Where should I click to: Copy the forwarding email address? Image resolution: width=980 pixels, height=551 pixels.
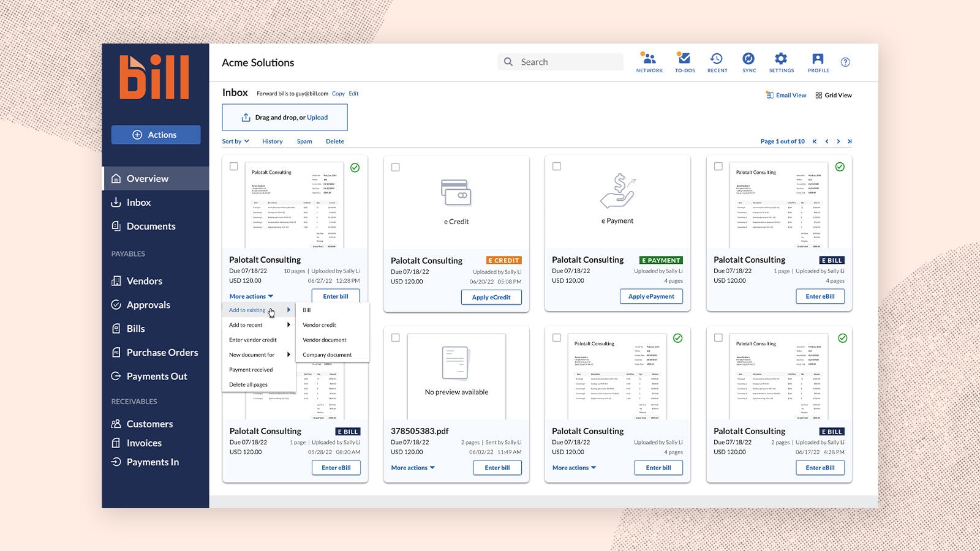[338, 94]
